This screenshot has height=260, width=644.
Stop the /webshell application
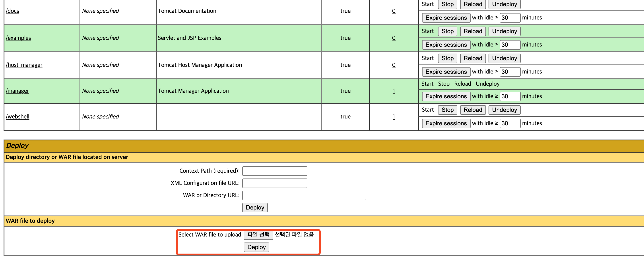point(447,110)
